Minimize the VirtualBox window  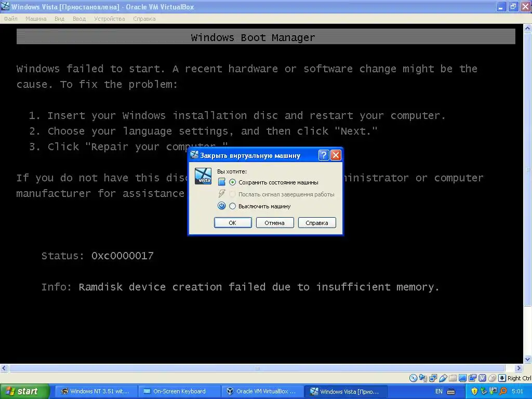(501, 6)
